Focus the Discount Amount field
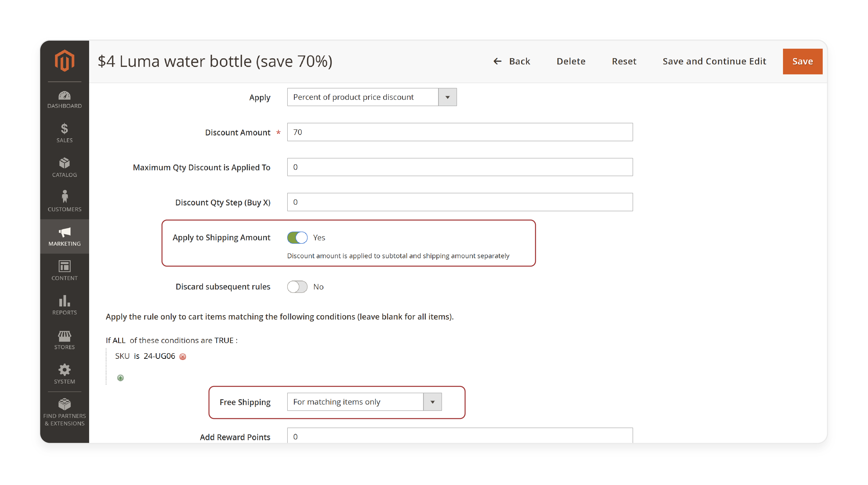 coord(460,132)
